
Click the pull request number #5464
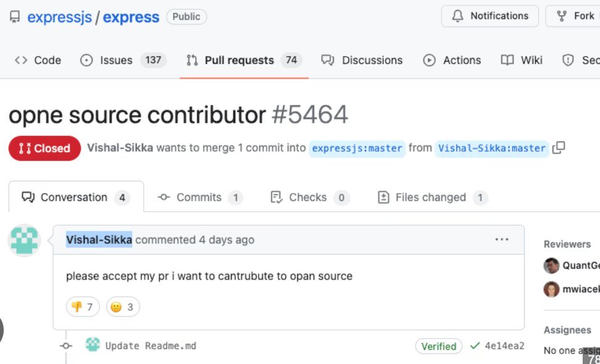(310, 114)
